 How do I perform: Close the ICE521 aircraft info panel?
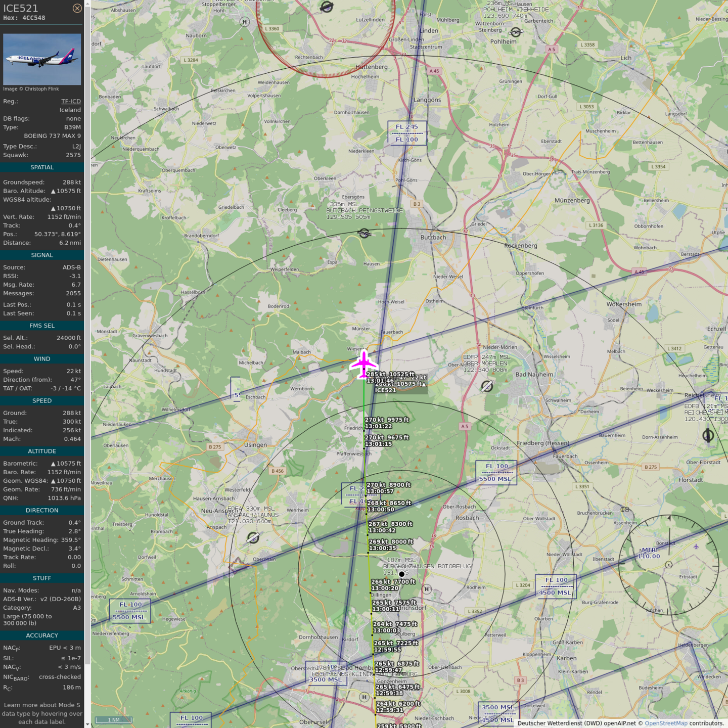pyautogui.click(x=77, y=8)
